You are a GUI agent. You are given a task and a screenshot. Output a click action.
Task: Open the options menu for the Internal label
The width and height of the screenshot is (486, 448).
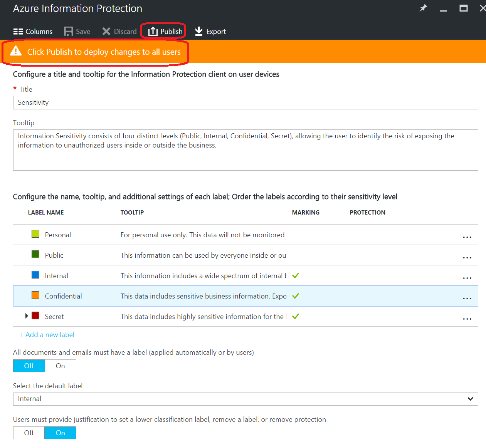467,278
